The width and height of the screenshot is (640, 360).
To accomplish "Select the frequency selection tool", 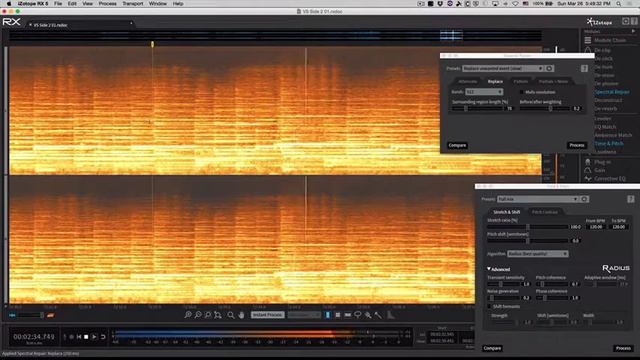I will [348, 315].
